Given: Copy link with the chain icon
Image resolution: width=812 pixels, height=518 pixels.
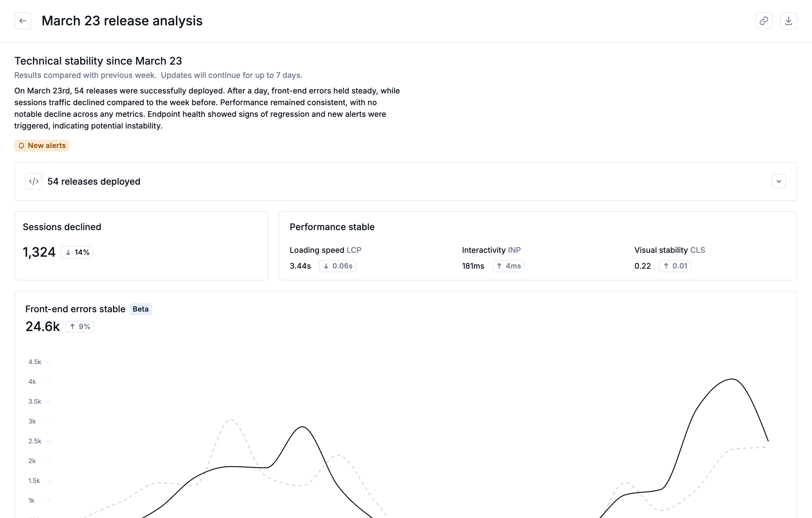Looking at the screenshot, I should (763, 21).
